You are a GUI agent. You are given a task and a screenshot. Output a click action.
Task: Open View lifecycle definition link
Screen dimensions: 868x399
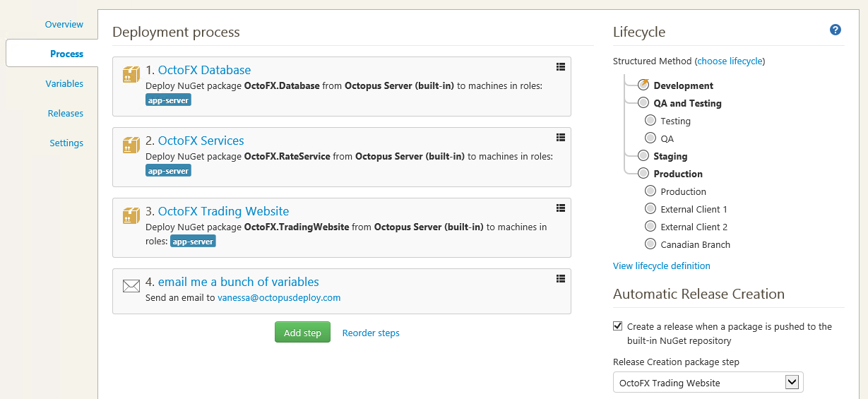(661, 266)
